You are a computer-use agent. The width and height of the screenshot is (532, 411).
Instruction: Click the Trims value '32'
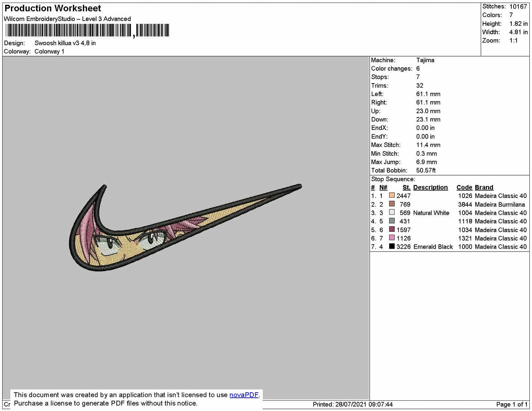click(420, 85)
